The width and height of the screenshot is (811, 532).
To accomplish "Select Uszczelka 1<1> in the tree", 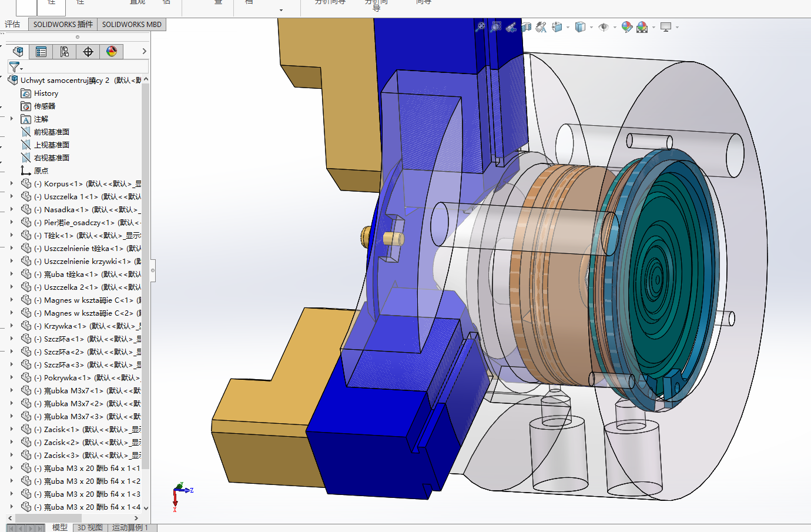I will 81,197.
